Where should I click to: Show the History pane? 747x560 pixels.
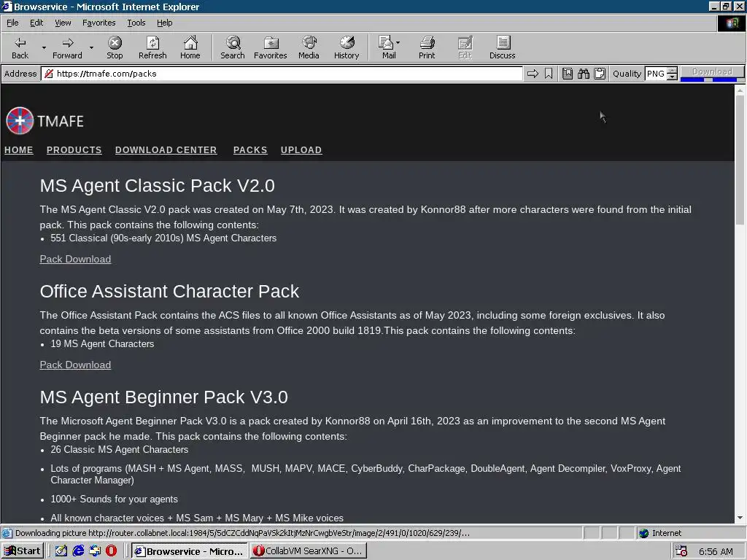pos(347,47)
